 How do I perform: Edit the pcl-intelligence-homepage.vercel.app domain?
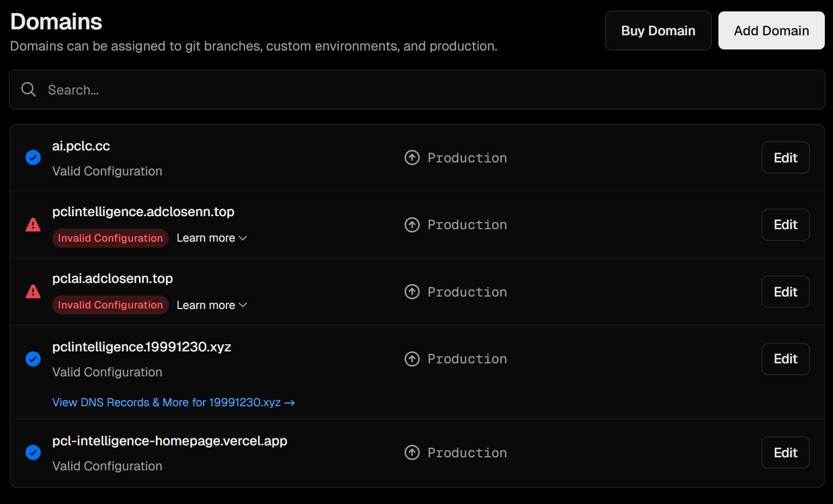pos(785,452)
